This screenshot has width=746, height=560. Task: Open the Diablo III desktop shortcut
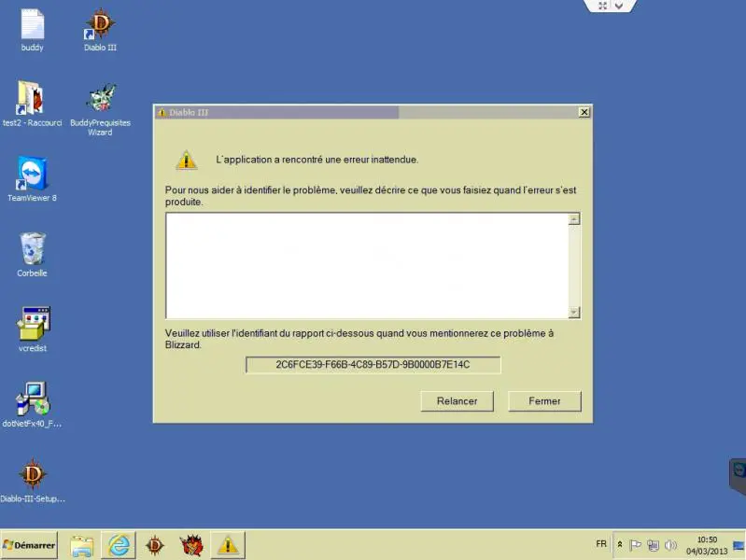click(100, 25)
